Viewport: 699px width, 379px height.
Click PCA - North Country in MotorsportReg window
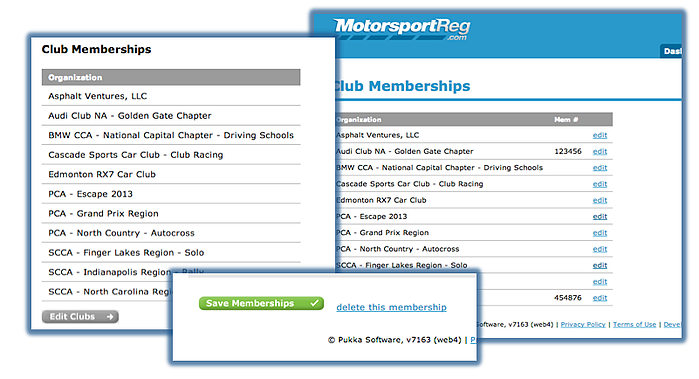tap(397, 249)
